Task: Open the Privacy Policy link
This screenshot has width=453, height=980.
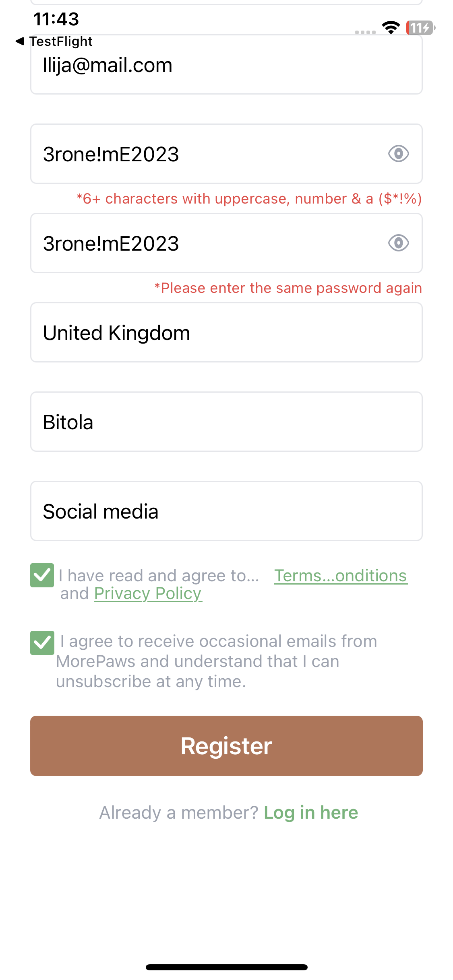Action: [x=148, y=594]
